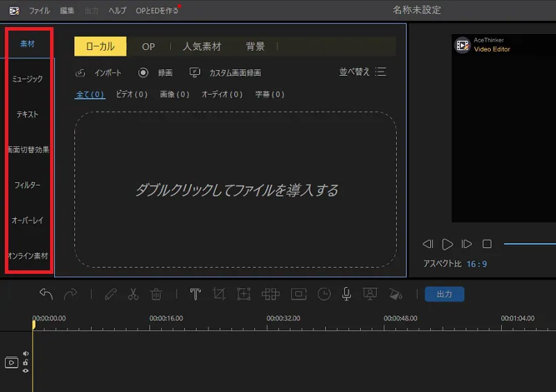Screen dimensions: 556x392
Task: Switch to the OP tab
Action: point(148,47)
